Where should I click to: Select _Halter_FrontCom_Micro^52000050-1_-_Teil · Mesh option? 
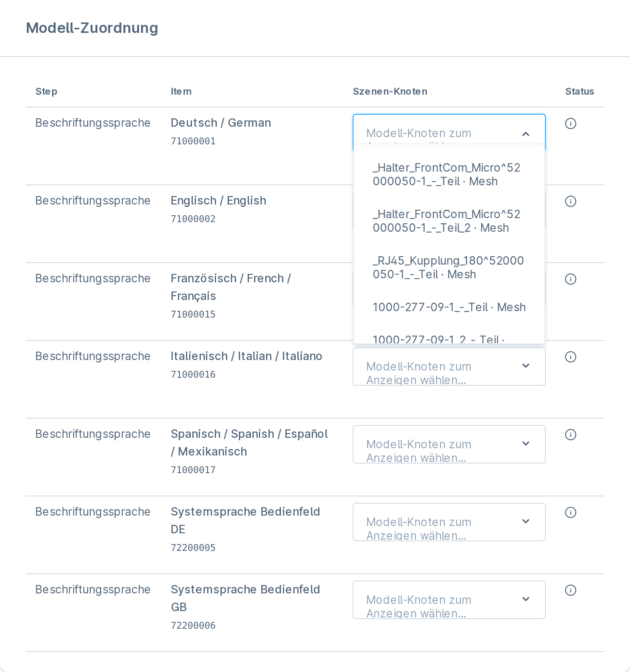point(449,174)
